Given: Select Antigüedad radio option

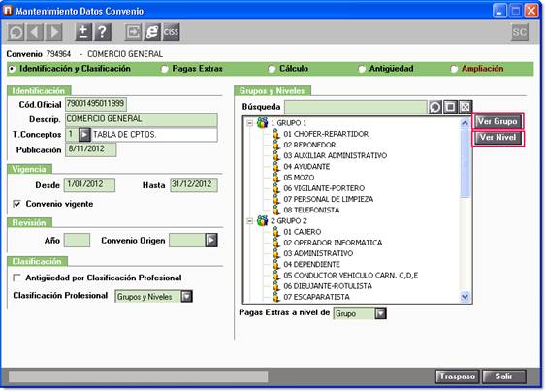Looking at the screenshot, I should (362, 69).
